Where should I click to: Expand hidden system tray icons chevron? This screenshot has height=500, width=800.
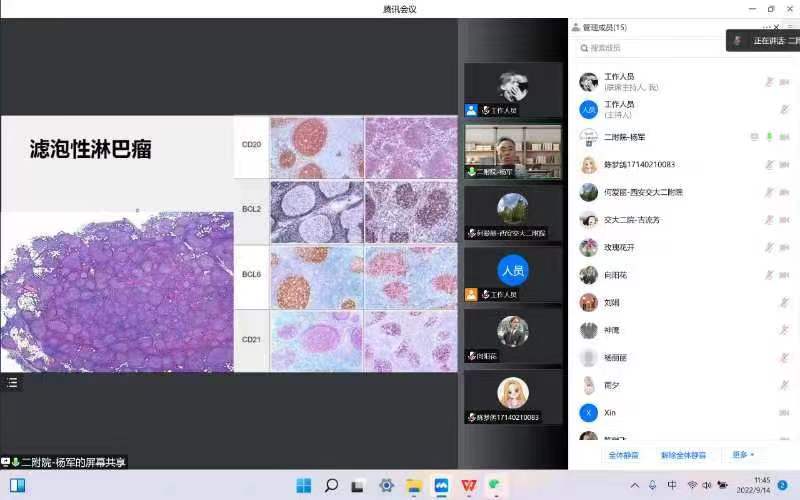click(x=636, y=486)
